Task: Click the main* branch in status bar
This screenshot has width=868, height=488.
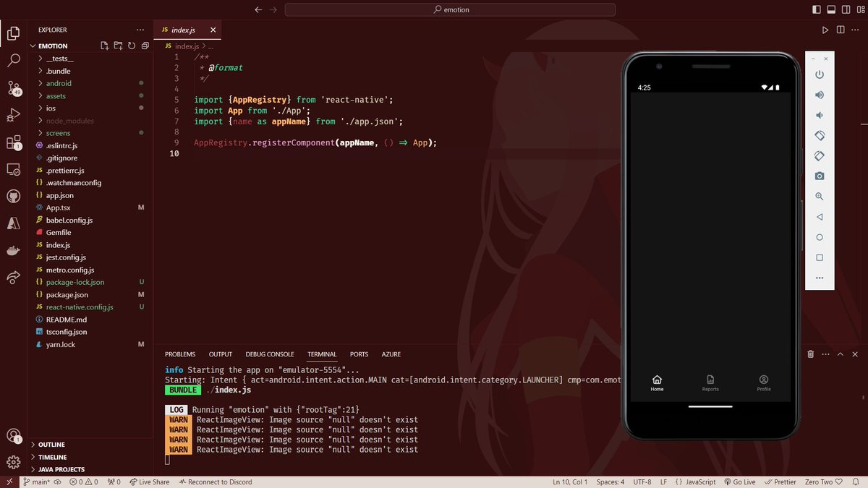Action: pyautogui.click(x=36, y=482)
